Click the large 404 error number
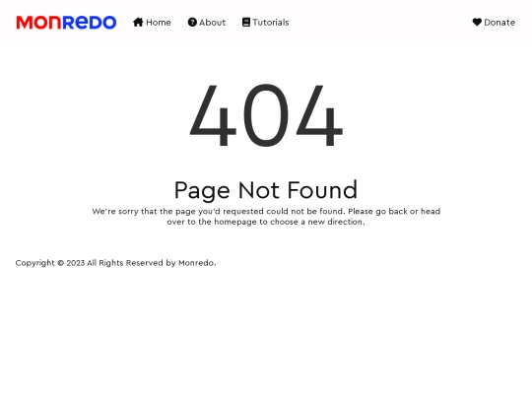The height and width of the screenshot is (399, 532). 266,115
